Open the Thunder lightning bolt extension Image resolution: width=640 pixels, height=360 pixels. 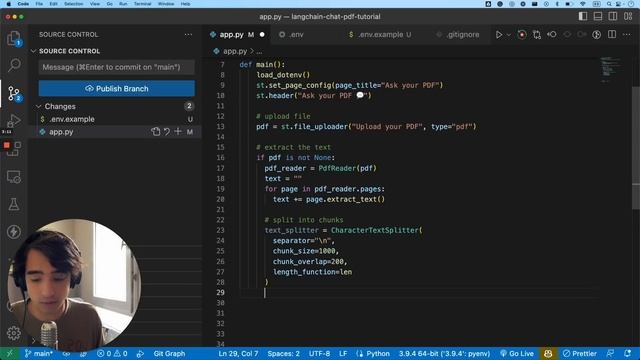[14, 231]
